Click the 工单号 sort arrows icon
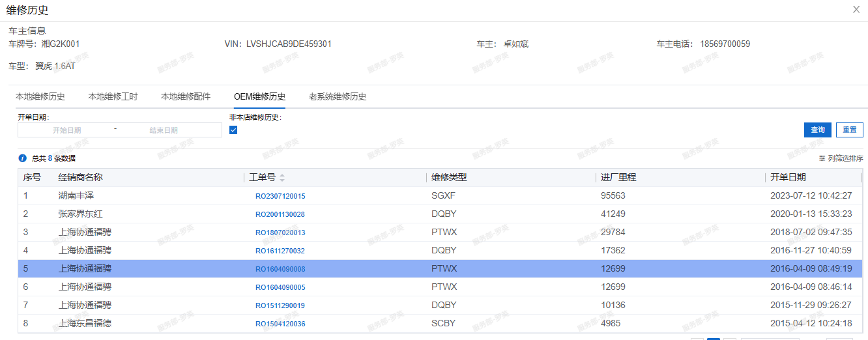The height and width of the screenshot is (340, 868). click(282, 178)
